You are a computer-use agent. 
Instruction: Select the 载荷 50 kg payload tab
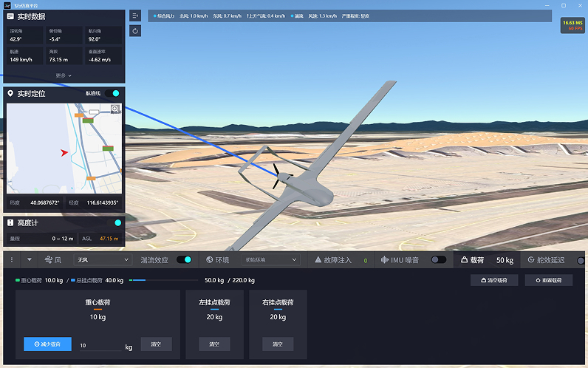487,260
